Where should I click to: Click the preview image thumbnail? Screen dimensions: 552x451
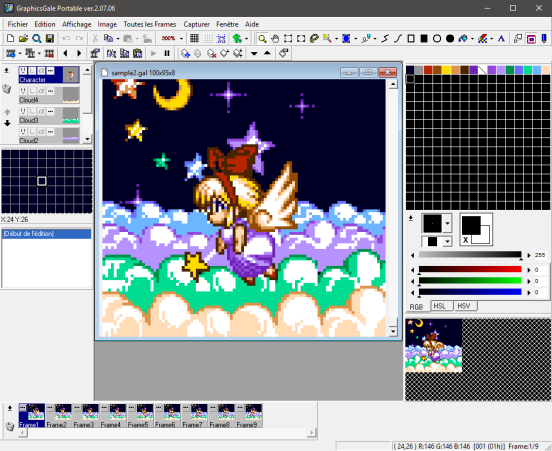point(434,346)
